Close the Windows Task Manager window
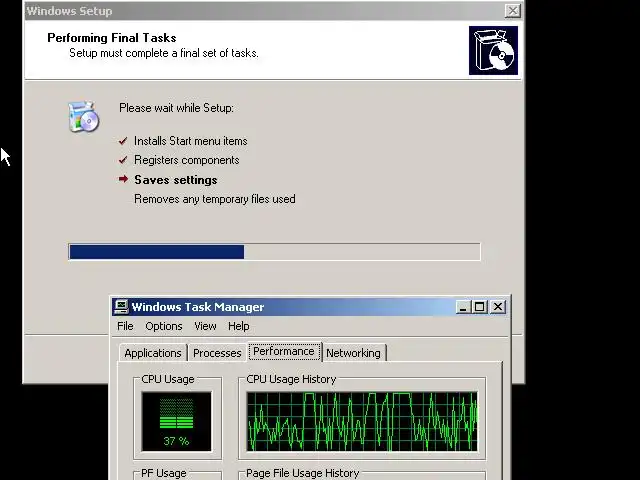This screenshot has width=640, height=480. [498, 307]
